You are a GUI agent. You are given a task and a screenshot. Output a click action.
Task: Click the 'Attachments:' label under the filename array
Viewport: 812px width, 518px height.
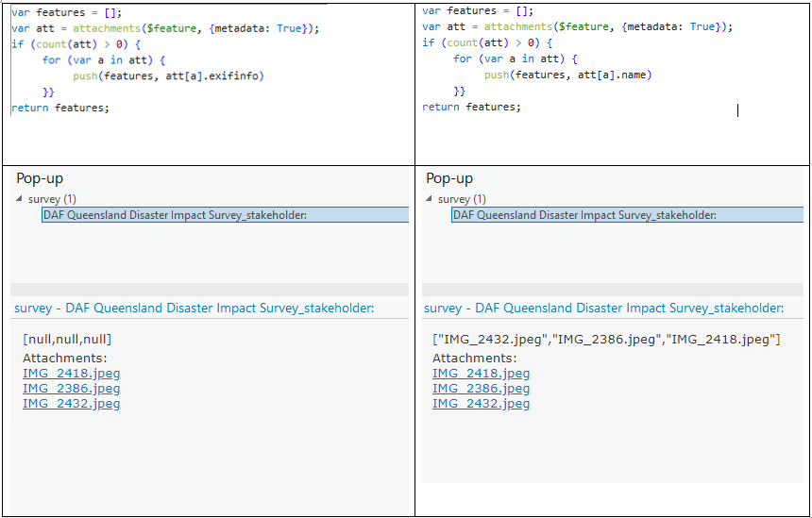pyautogui.click(x=474, y=359)
